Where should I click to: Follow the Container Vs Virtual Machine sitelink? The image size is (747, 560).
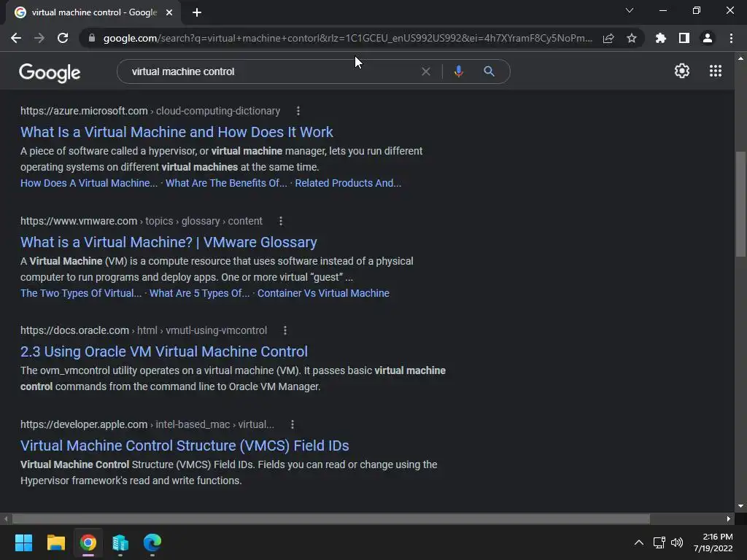[323, 293]
